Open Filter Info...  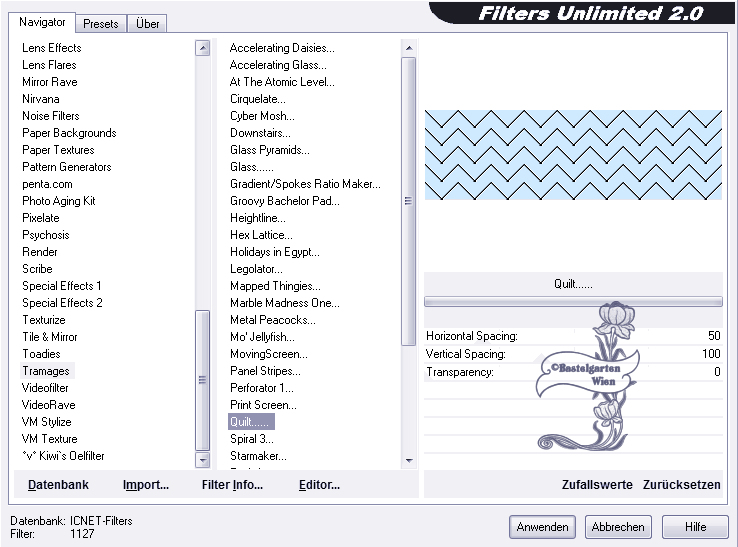click(x=233, y=485)
